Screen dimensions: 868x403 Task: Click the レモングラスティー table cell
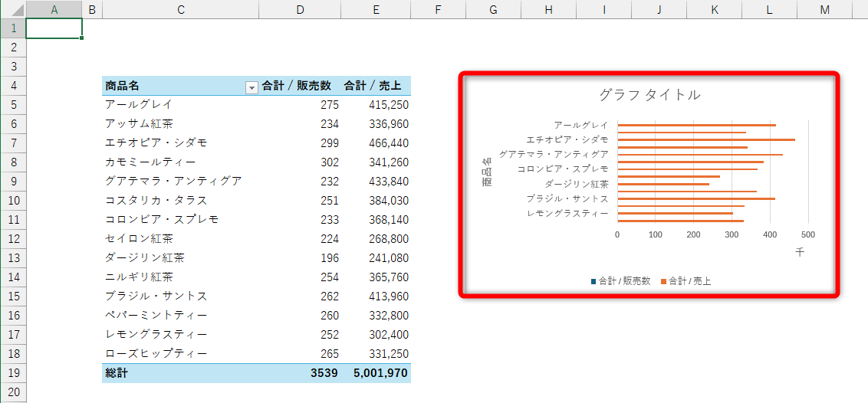(x=181, y=335)
